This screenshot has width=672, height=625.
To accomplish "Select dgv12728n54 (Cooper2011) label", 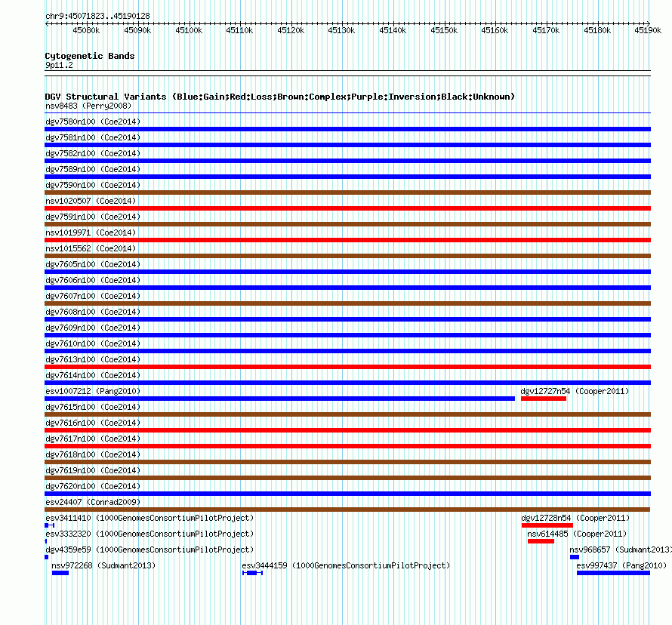I will (x=575, y=518).
